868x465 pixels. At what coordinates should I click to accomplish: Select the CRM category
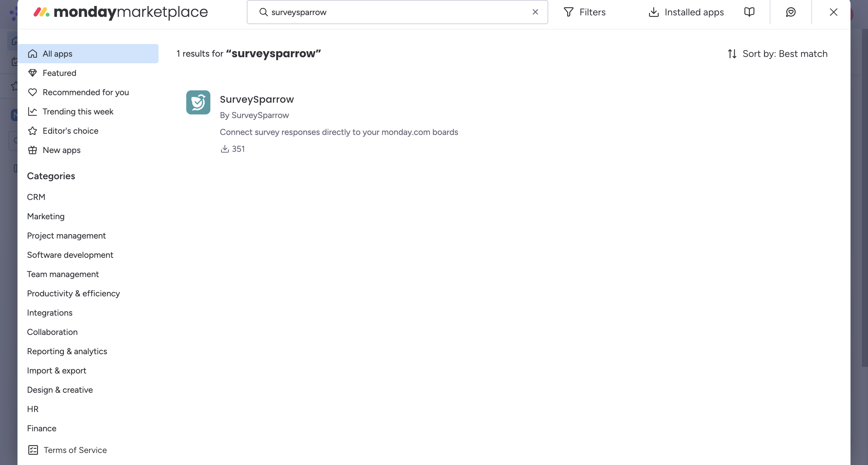coord(36,197)
